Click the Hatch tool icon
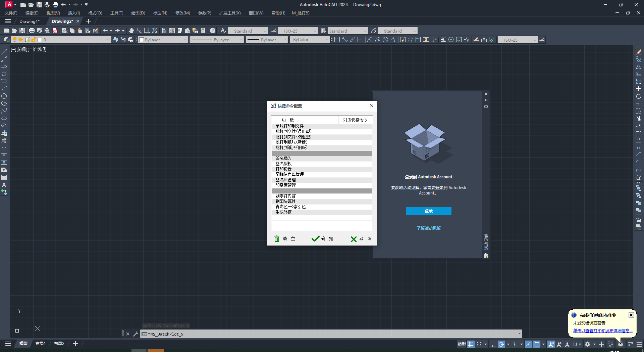 [x=4, y=155]
